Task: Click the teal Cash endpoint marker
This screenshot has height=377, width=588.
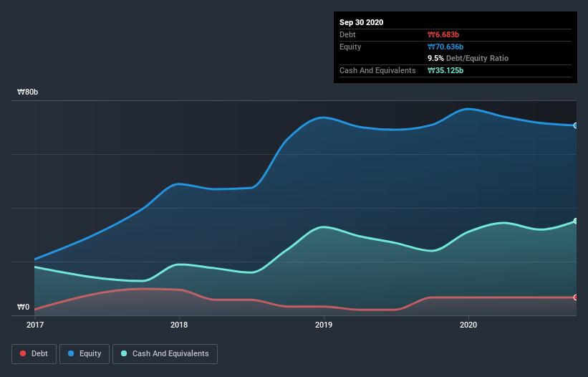Action: [x=576, y=221]
